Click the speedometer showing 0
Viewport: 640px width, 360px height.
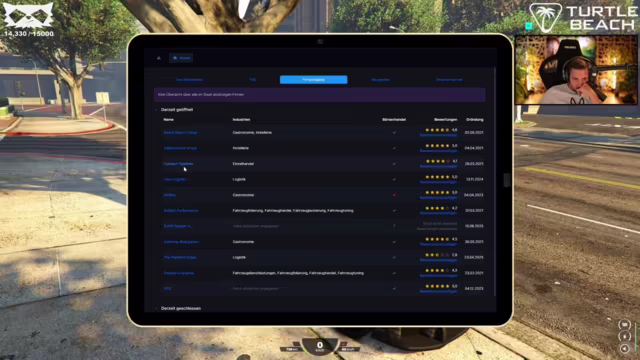(320, 347)
